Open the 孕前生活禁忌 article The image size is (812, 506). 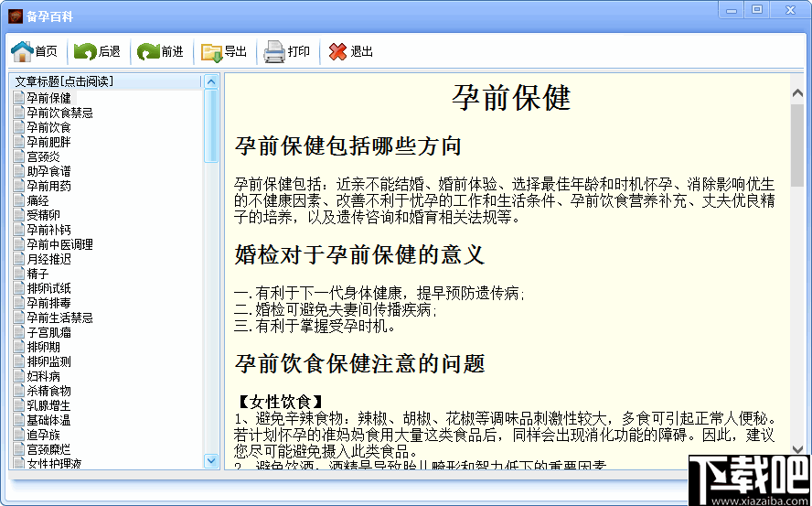[60, 318]
